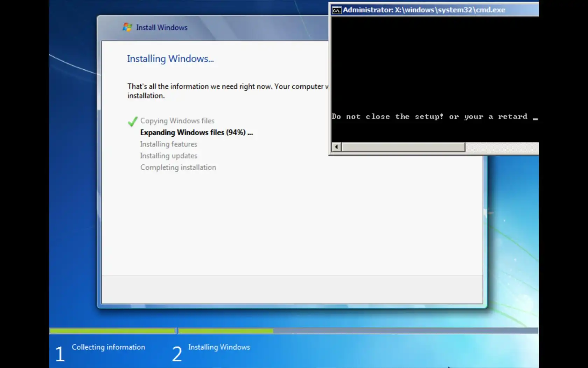Click the large number 2 stage indicator
This screenshot has height=368, width=588.
click(x=177, y=354)
